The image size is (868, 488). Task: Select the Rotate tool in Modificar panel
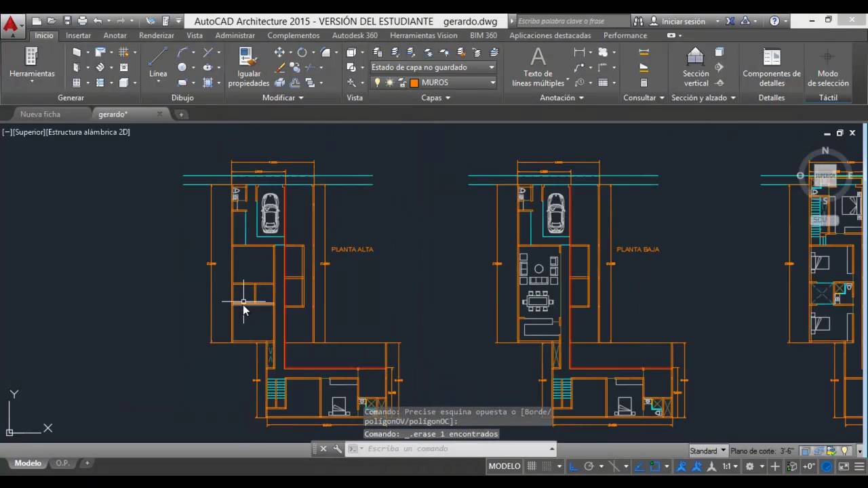(302, 52)
